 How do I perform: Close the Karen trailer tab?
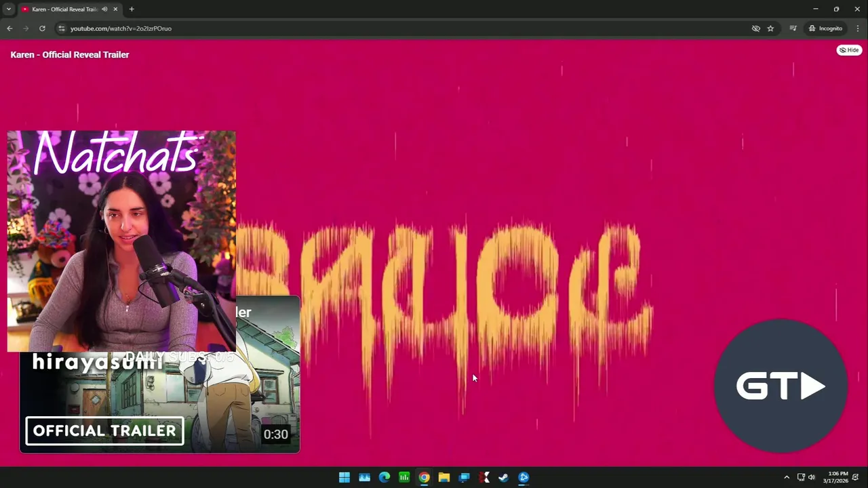click(x=115, y=9)
